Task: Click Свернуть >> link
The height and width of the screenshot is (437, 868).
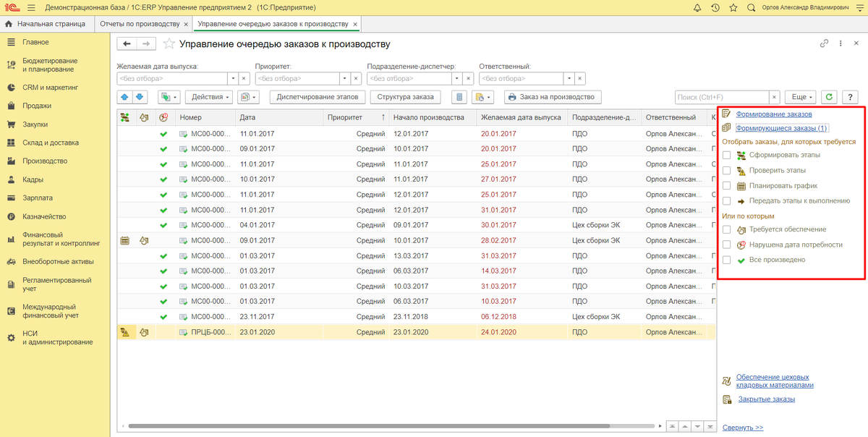Action: coord(742,428)
